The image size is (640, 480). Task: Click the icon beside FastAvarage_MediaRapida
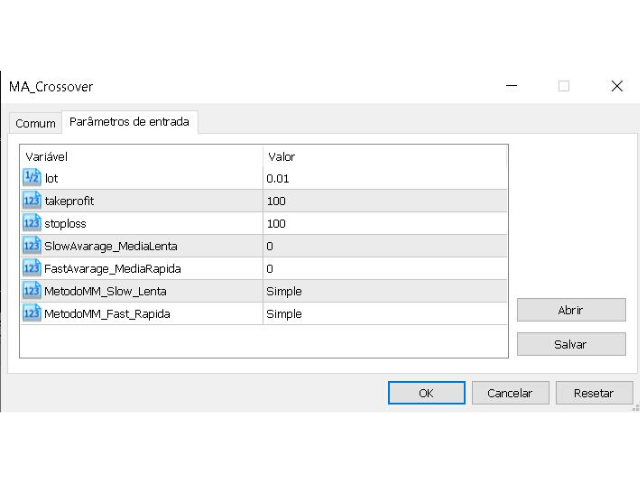[32, 268]
